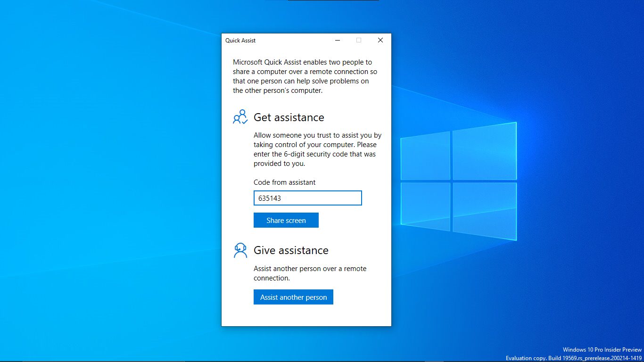Close the Quick Assist window

(380, 41)
